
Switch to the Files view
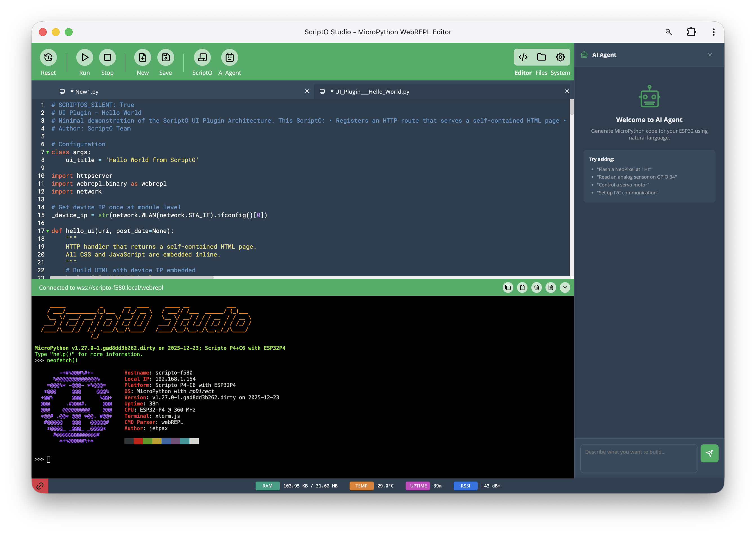pos(541,58)
